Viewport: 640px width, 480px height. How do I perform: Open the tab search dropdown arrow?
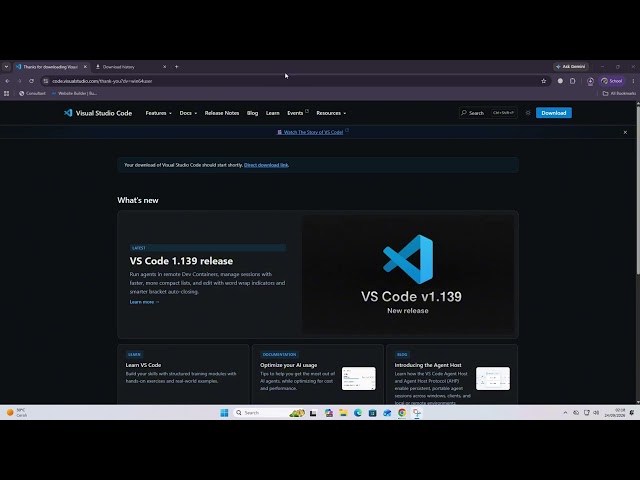pos(6,67)
